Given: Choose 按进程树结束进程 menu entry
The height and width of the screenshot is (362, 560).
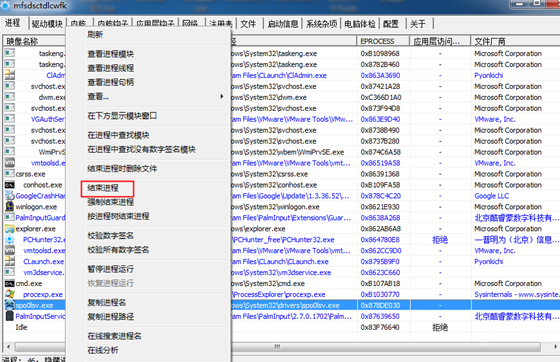Looking at the screenshot, I should [118, 216].
